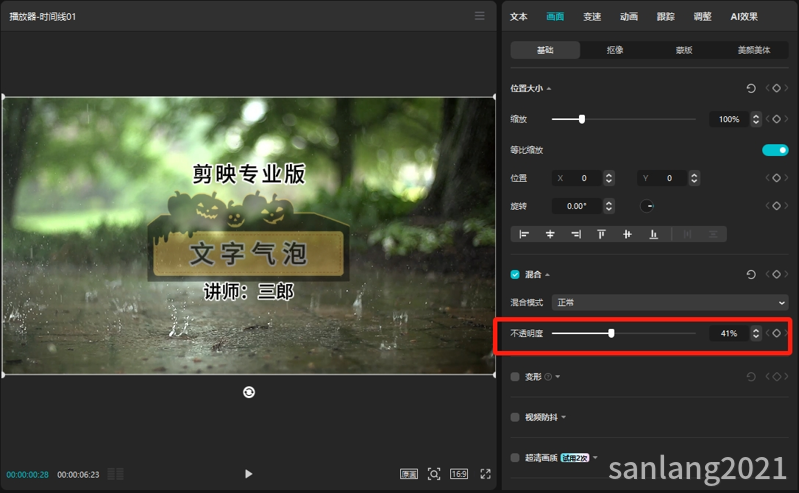Image resolution: width=799 pixels, height=493 pixels.
Task: Enable the 变形 transform checkbox
Action: pyautogui.click(x=515, y=377)
